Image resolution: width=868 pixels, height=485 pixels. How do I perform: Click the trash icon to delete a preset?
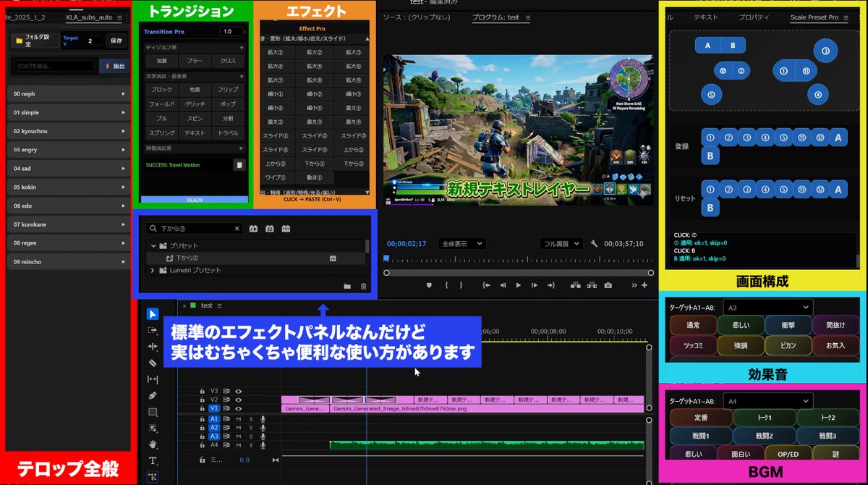click(x=363, y=285)
